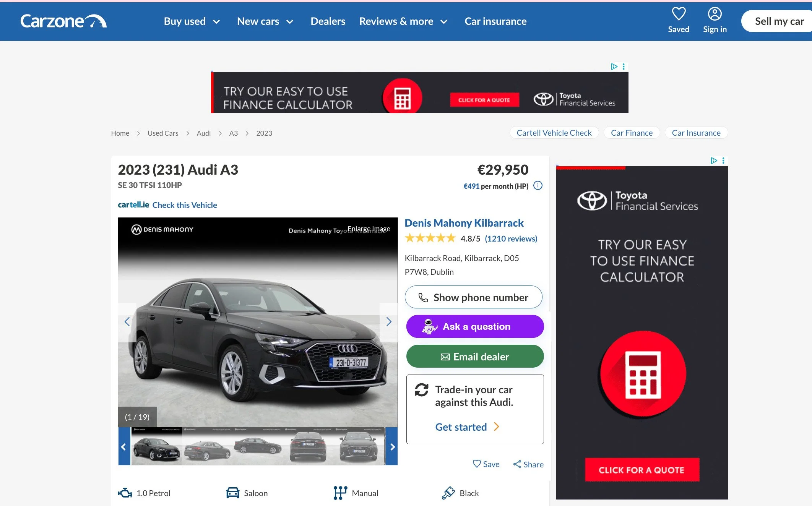Image resolution: width=812 pixels, height=506 pixels.
Task: Open sidebar ad options dots
Action: [723, 161]
